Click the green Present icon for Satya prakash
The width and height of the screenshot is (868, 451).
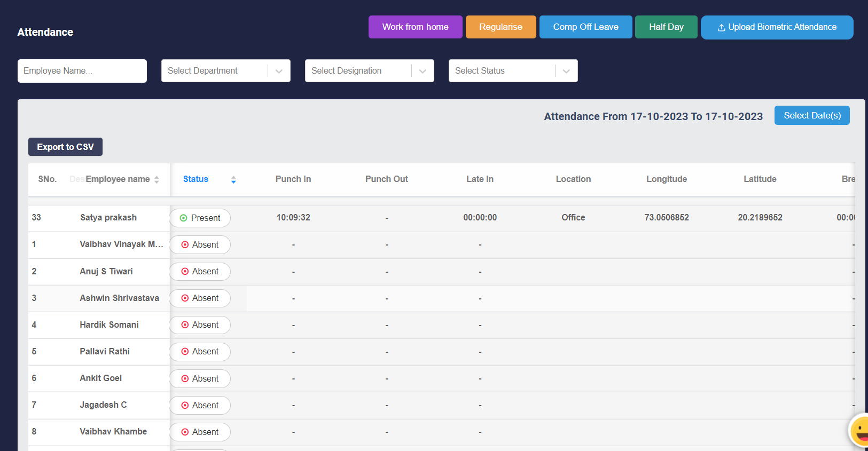click(183, 218)
